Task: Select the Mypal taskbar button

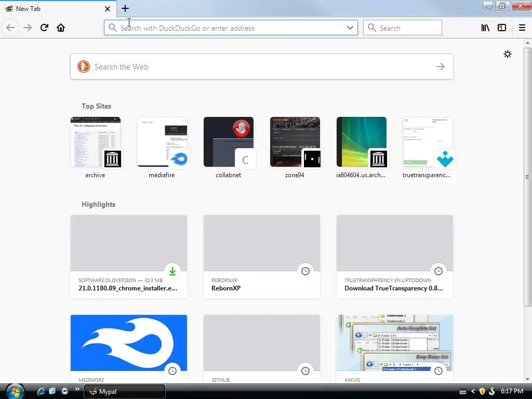Action: pyautogui.click(x=124, y=392)
